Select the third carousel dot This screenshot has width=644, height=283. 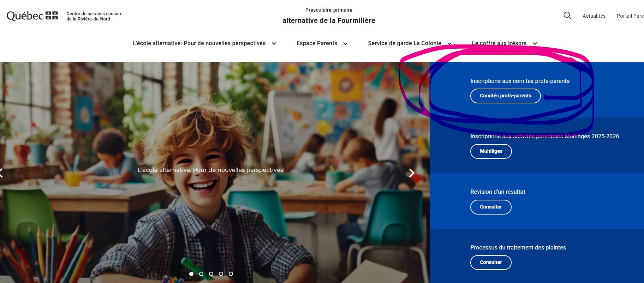tap(211, 274)
